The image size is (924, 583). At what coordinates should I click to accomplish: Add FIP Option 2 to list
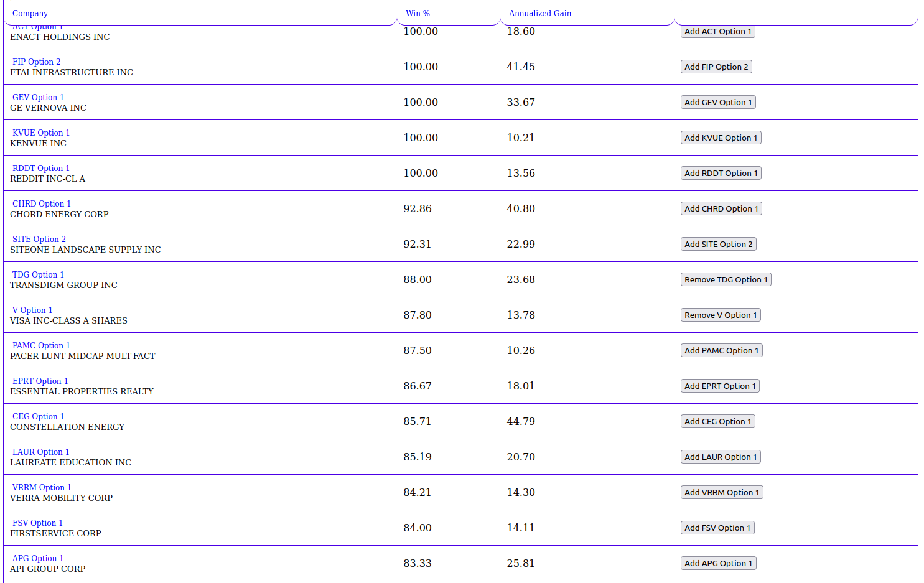click(x=716, y=67)
